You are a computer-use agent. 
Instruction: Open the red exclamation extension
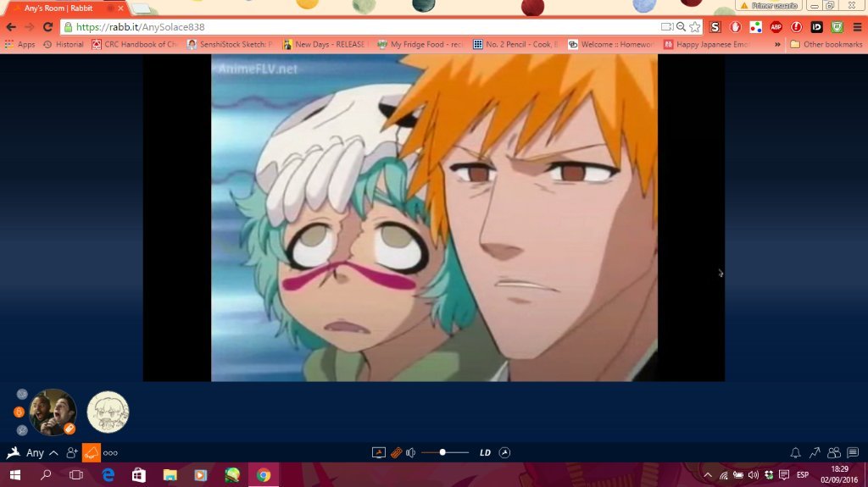pos(796,26)
